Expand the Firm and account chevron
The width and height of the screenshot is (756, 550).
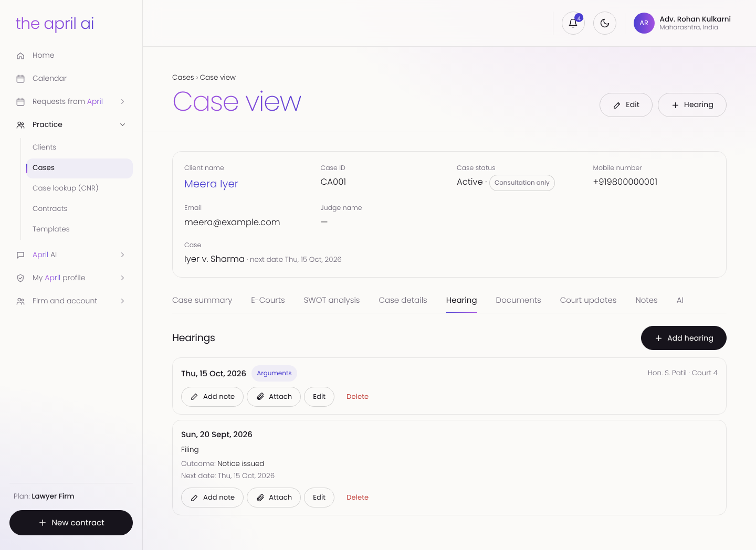[x=122, y=301]
